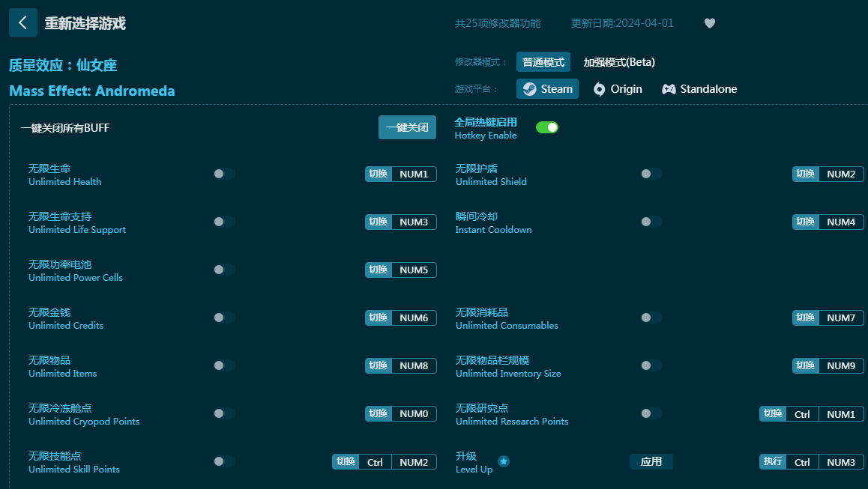This screenshot has height=489, width=868.
Task: Click 切换 button for Unlimited Inventory Size
Action: (806, 365)
